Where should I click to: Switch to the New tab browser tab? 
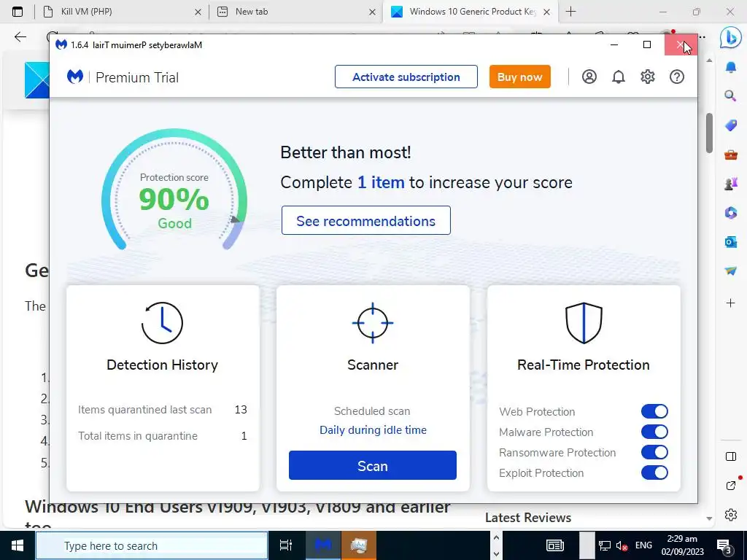[x=295, y=12]
